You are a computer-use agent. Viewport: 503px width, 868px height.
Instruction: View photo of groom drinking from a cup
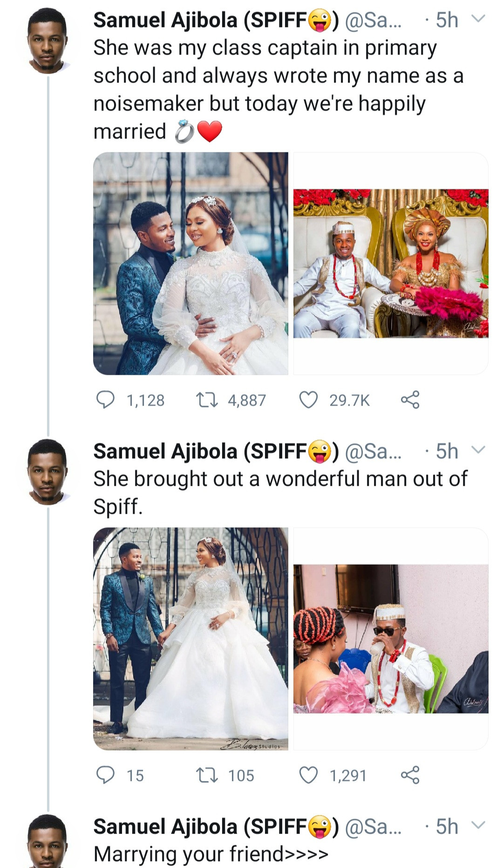pyautogui.click(x=391, y=639)
